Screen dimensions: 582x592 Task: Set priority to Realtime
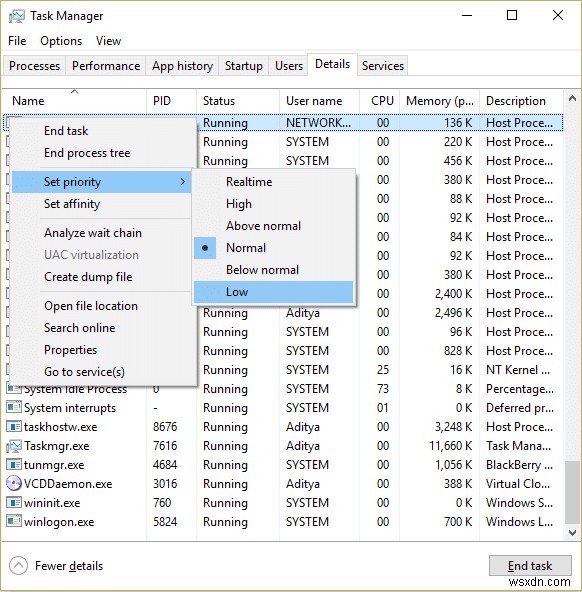pyautogui.click(x=274, y=182)
